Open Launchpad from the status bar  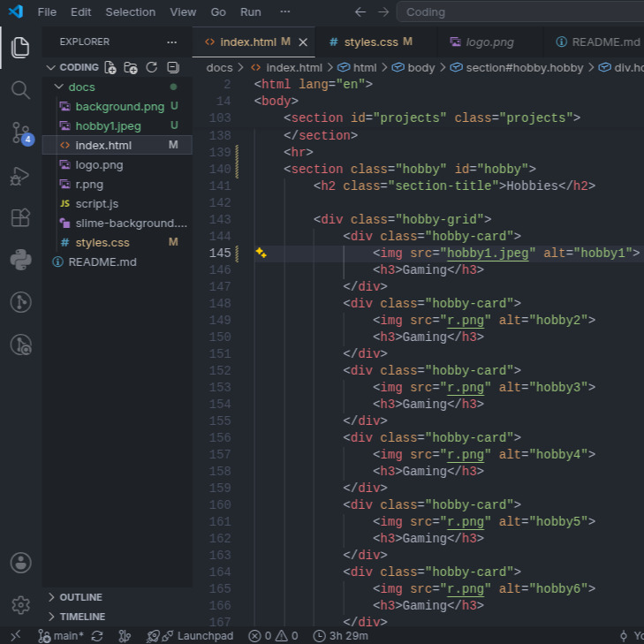tap(190, 636)
